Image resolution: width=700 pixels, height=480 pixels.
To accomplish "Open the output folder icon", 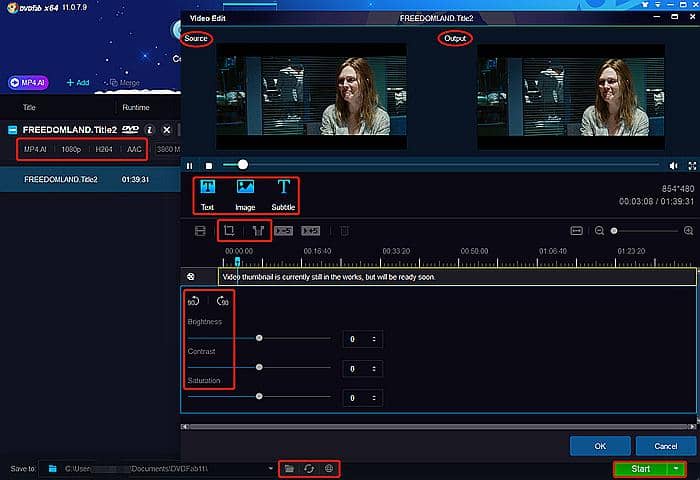I will point(289,468).
